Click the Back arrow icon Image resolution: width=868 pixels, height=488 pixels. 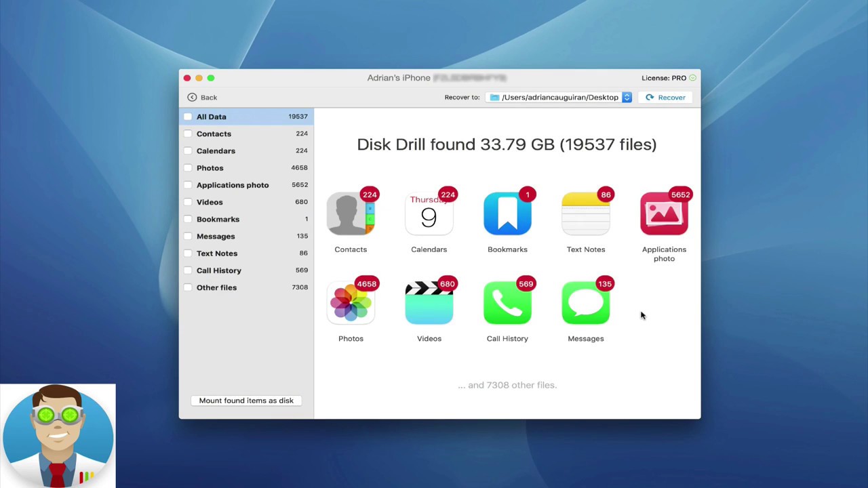pos(192,98)
